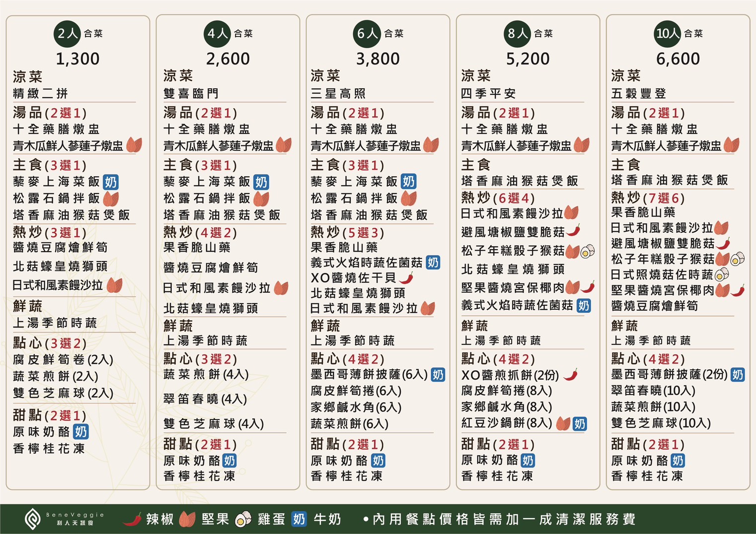Click the cold dish 精緻二拼
Viewport: 756px width, 534px height.
pyautogui.click(x=41, y=93)
